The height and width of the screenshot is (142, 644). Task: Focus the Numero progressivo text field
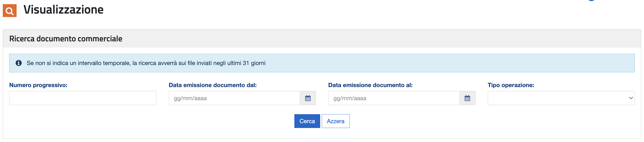click(x=83, y=98)
